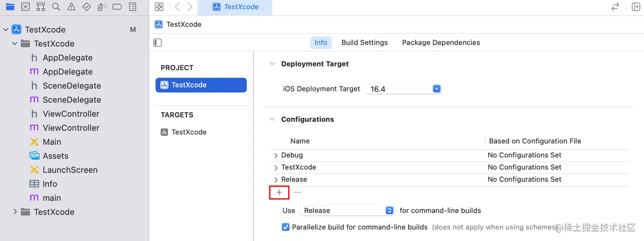Open the iOS Deployment Target dropdown
The width and height of the screenshot is (644, 241).
click(x=437, y=89)
